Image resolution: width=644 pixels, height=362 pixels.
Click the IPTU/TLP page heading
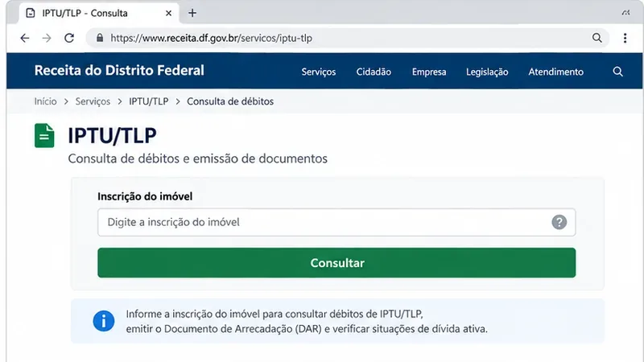pos(112,135)
